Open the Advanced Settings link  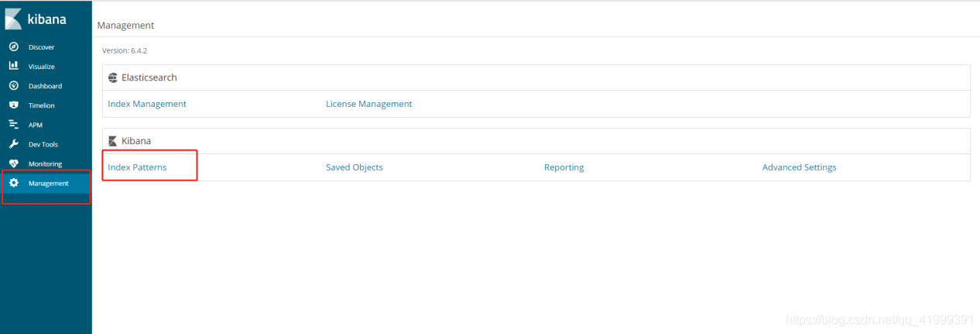pos(799,167)
